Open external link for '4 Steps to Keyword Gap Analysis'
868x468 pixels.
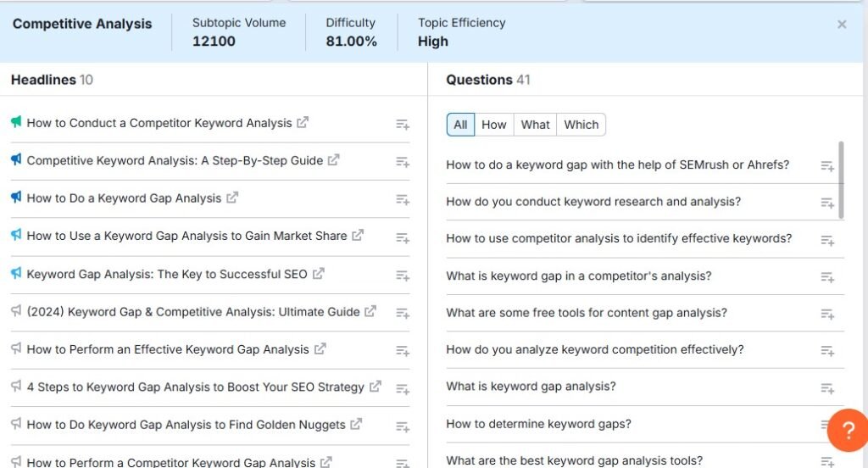(376, 386)
